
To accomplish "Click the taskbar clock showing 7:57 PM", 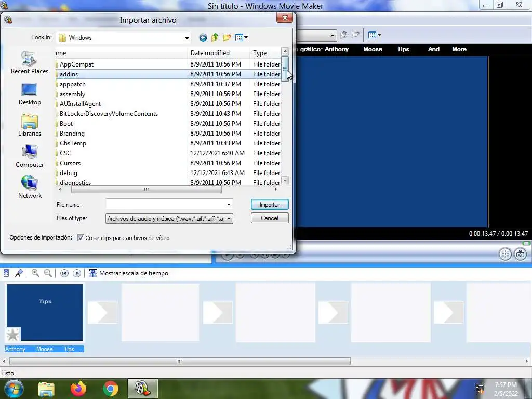I will click(506, 389).
